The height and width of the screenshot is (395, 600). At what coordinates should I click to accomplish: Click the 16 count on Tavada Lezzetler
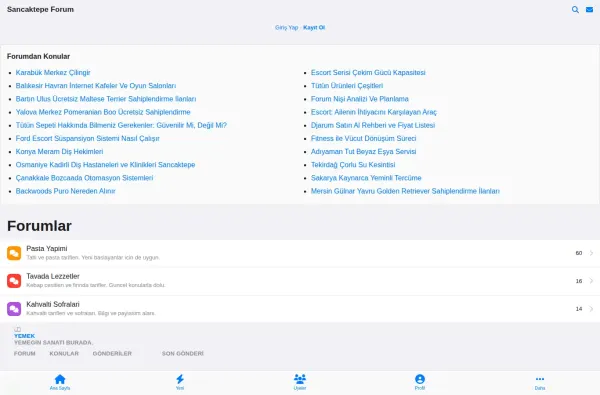(x=579, y=281)
